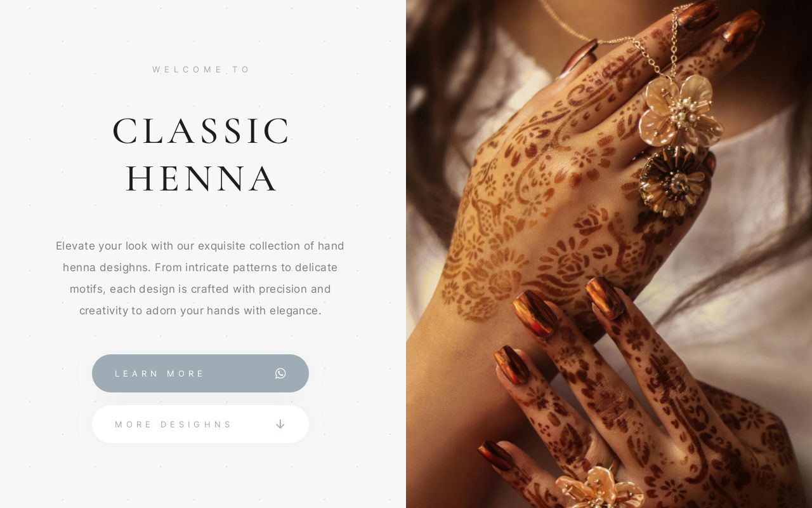Screen dimensions: 812x508
Task: Click the pale pink flower ring on upper hand
Action: [680, 111]
